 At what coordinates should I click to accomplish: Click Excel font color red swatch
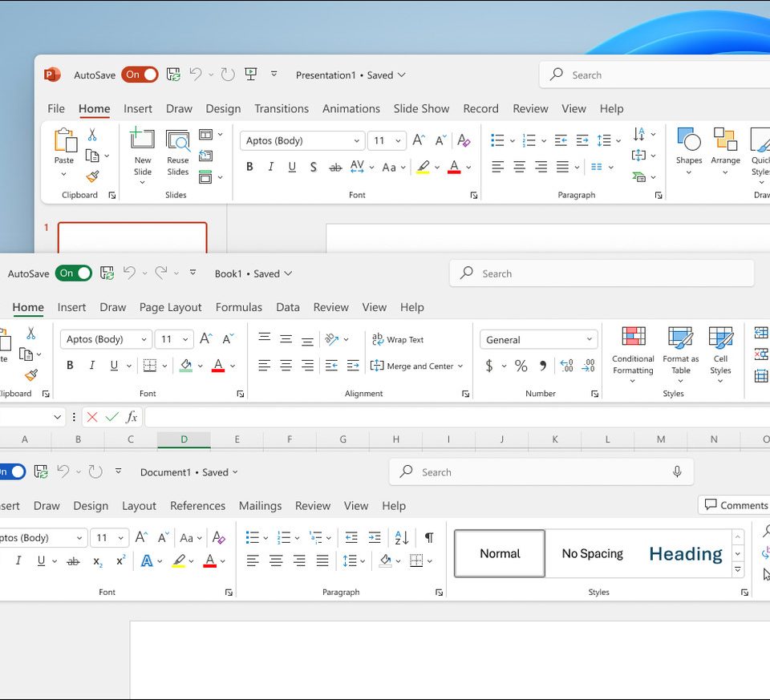pyautogui.click(x=218, y=366)
